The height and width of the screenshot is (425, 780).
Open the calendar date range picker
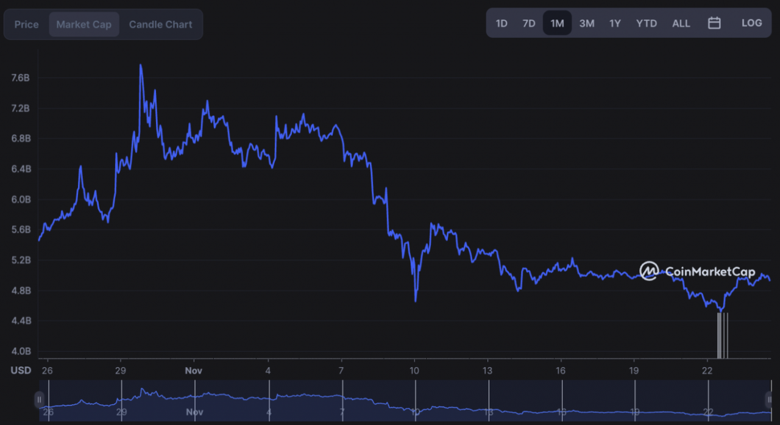[x=714, y=23]
